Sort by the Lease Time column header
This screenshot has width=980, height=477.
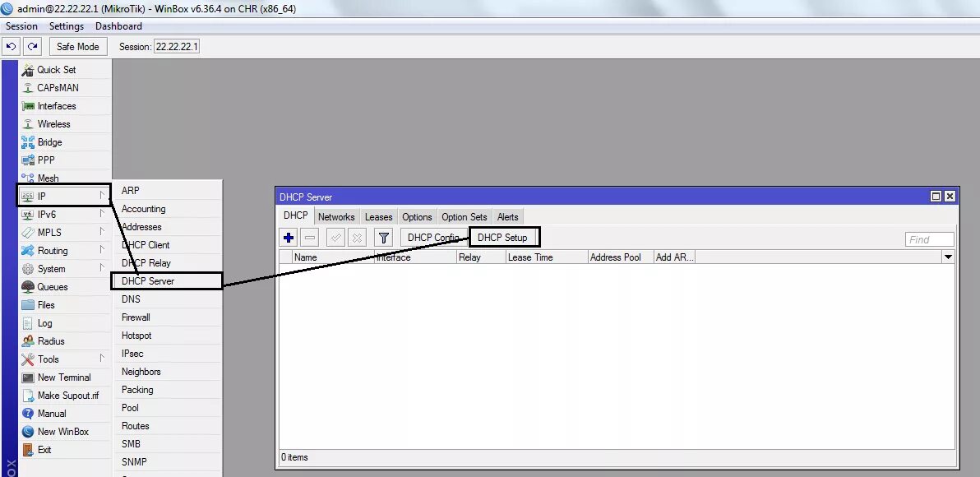tap(546, 257)
